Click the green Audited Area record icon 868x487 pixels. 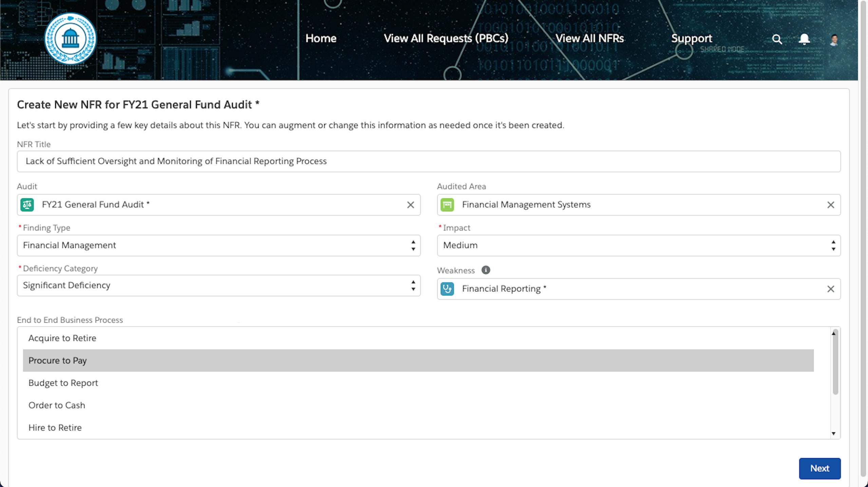pos(447,205)
